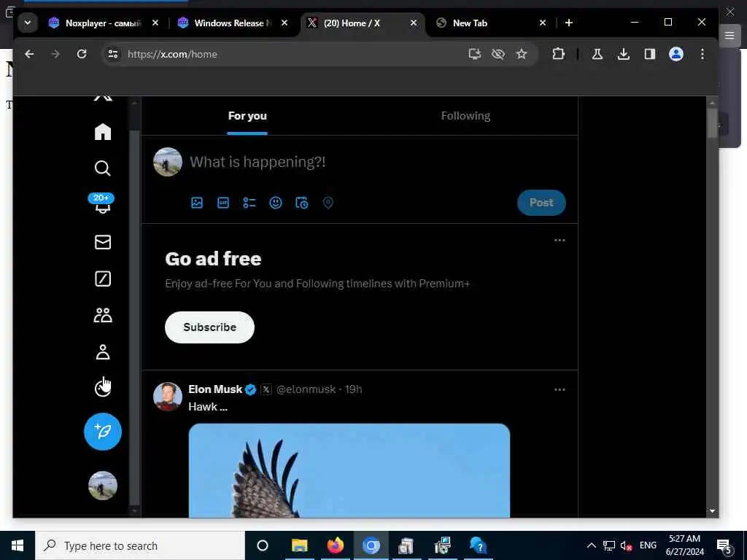
Task: View site information icon in address bar
Action: coord(113,54)
